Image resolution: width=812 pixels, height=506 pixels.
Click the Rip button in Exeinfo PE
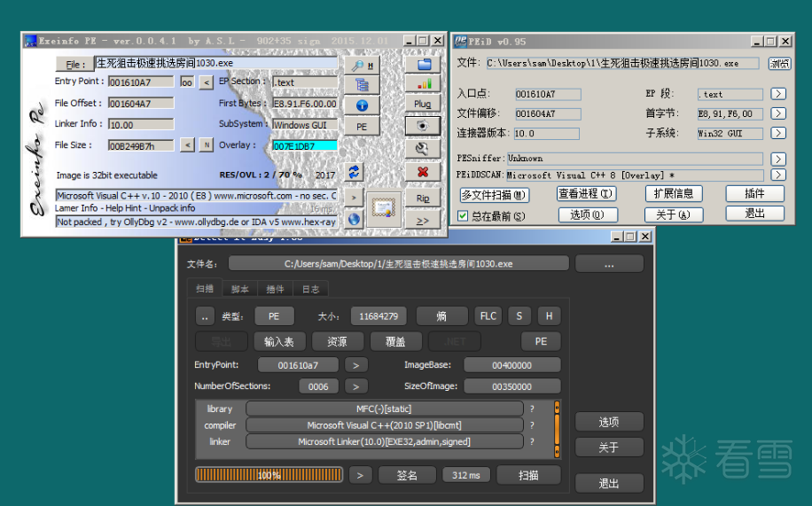point(423,199)
